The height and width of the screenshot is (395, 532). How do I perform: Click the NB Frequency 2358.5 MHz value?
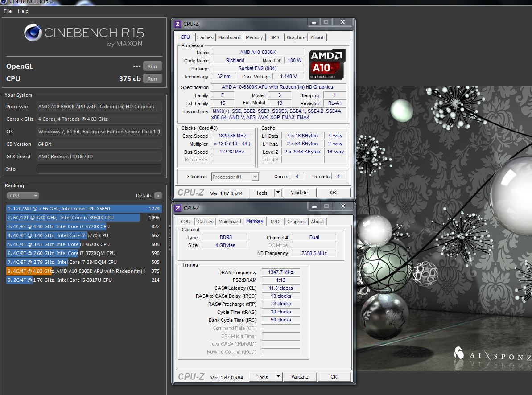[314, 253]
